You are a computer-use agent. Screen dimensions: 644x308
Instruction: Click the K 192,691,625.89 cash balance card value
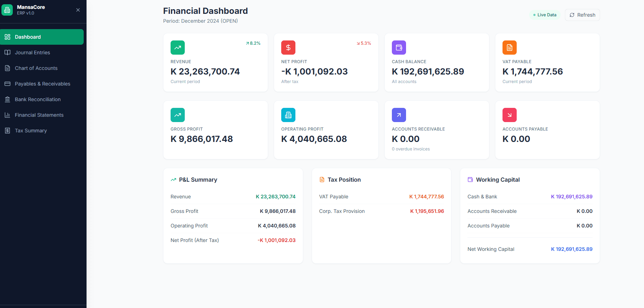pyautogui.click(x=428, y=72)
